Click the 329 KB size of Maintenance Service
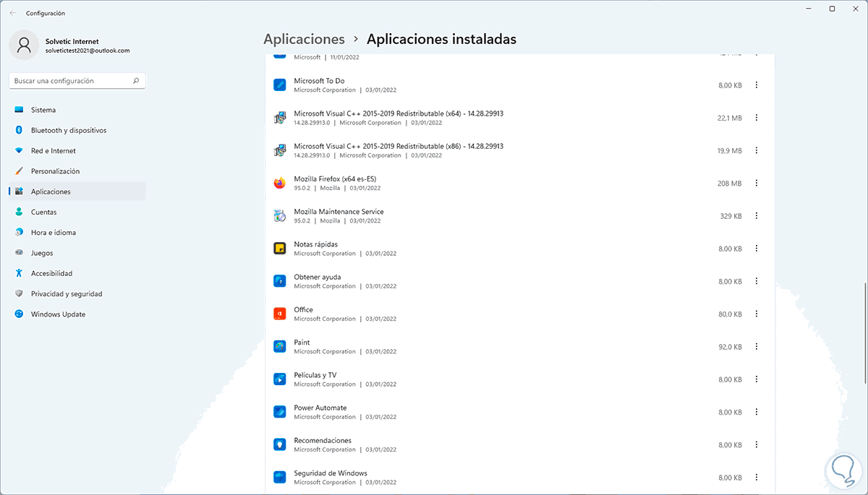This screenshot has height=495, width=868. (731, 216)
